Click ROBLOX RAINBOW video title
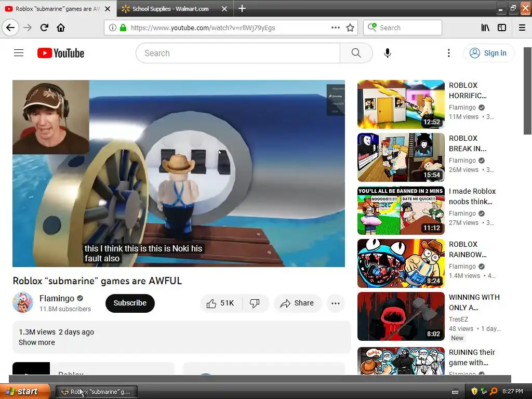This screenshot has height=399, width=532. [468, 249]
